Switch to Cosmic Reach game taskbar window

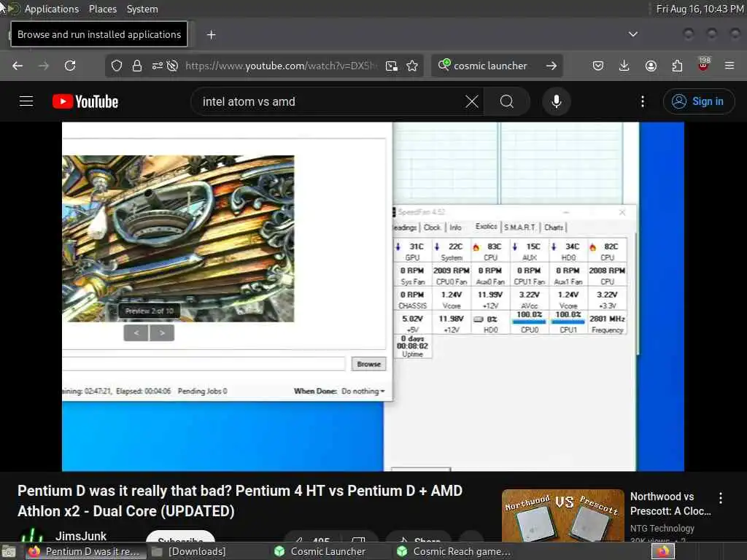(x=454, y=551)
